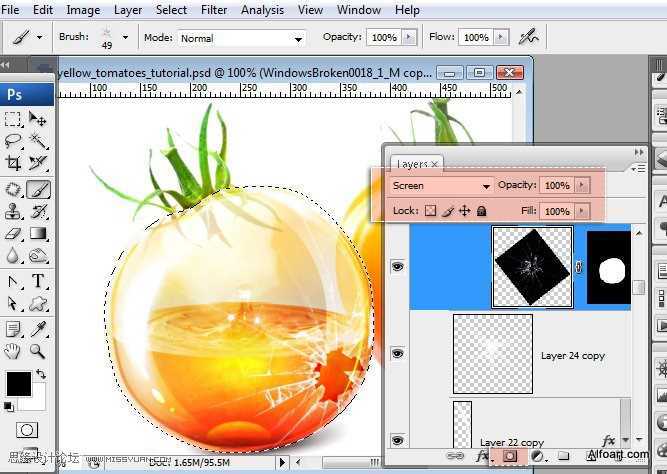This screenshot has width=667, height=474.
Task: Open the Flow slider arrow
Action: tap(501, 37)
